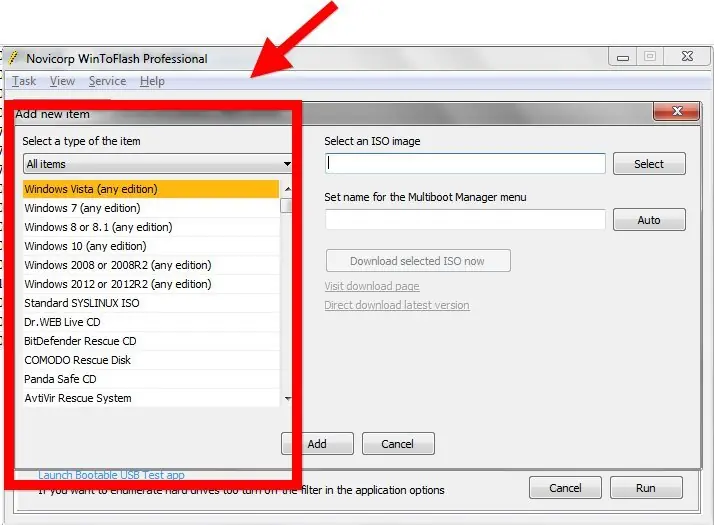The image size is (714, 525).
Task: Cancel the Add new item dialog
Action: [x=398, y=444]
